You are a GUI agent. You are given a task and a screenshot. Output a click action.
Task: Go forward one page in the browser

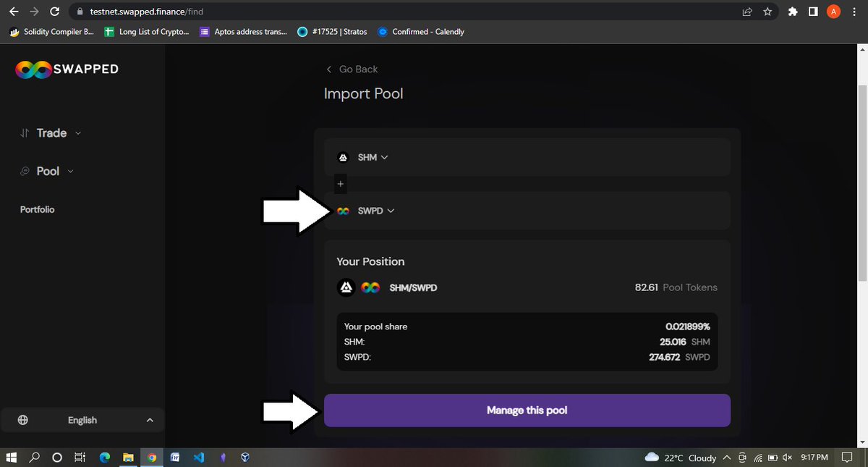[34, 12]
